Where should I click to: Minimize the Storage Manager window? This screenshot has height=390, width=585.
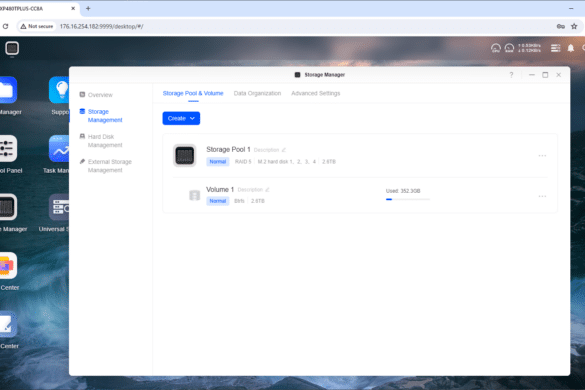click(x=532, y=75)
